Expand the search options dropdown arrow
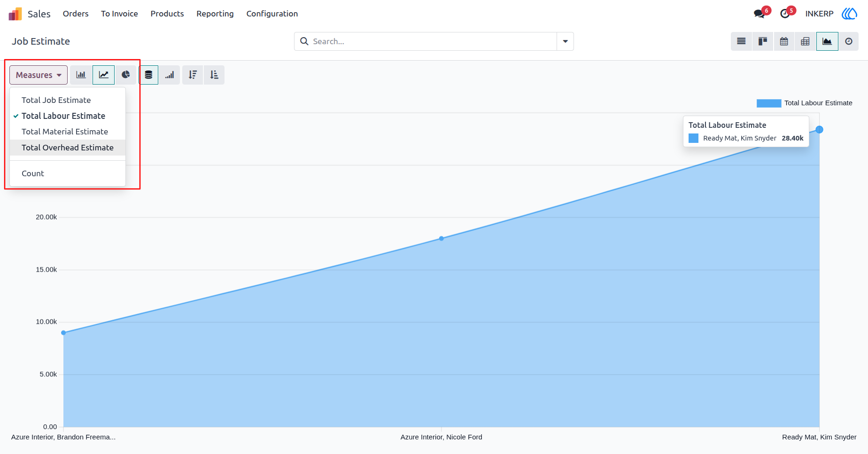Viewport: 868px width, 454px height. pos(565,41)
